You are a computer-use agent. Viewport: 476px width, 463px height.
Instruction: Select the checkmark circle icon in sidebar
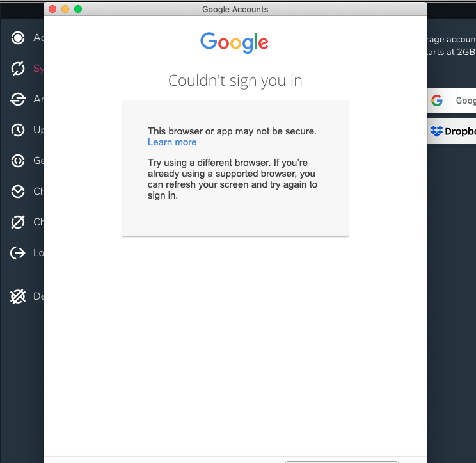[x=18, y=191]
